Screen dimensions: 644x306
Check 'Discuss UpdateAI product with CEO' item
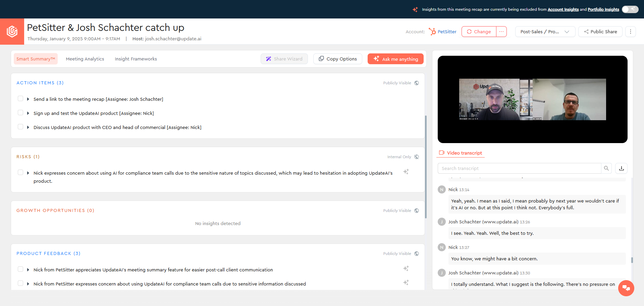click(x=20, y=127)
